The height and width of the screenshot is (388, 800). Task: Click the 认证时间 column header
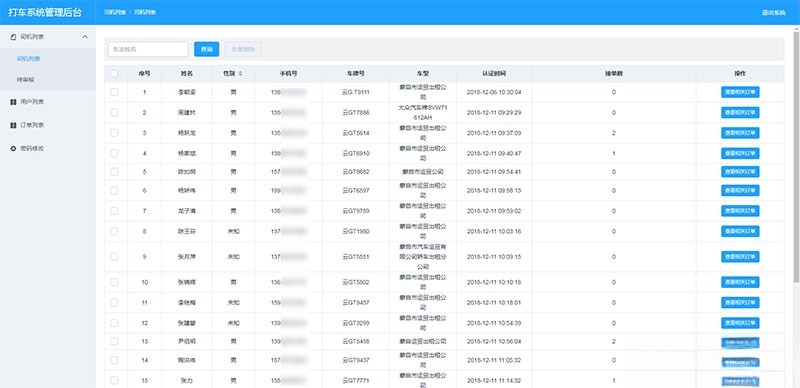click(x=494, y=74)
